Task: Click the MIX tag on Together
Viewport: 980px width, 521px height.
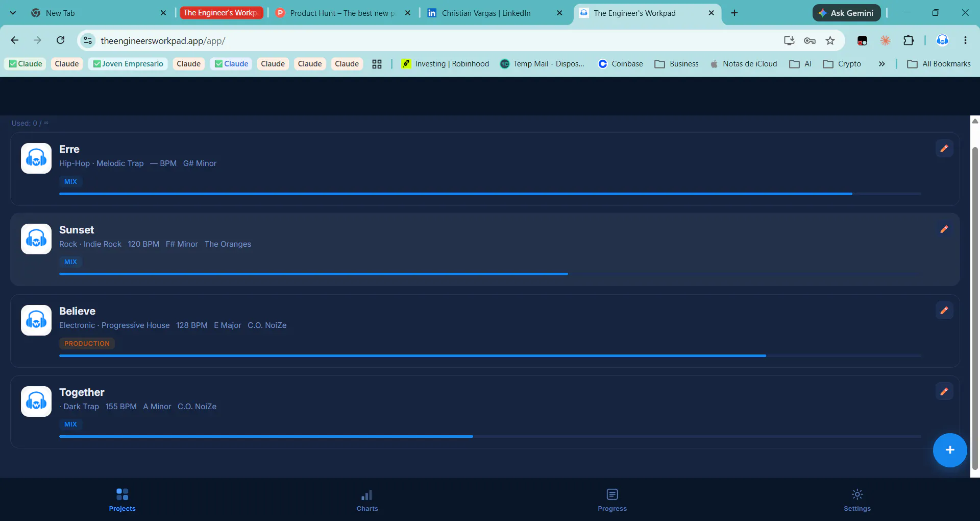Action: 70,424
